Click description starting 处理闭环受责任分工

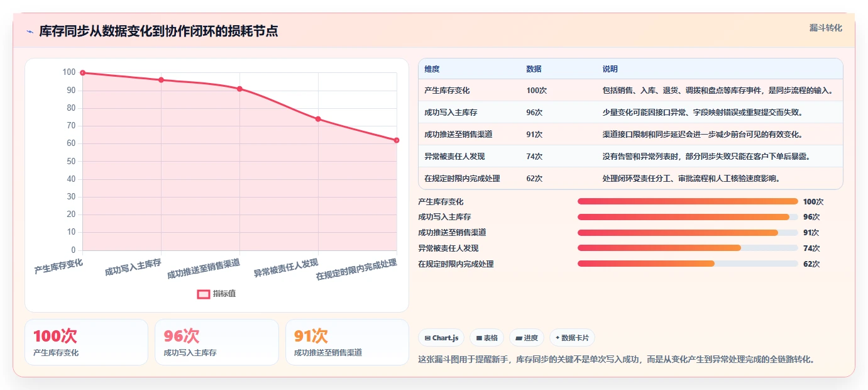click(x=691, y=179)
